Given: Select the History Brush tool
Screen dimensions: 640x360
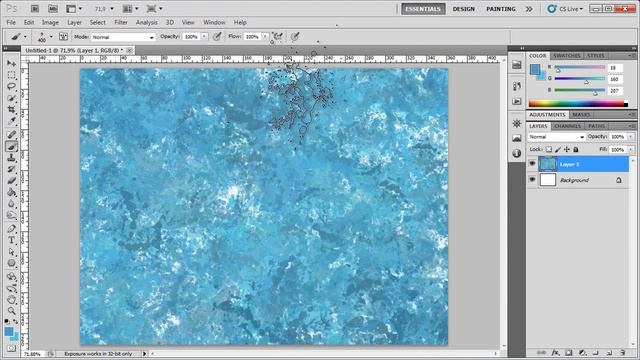Looking at the screenshot, I should coord(11,169).
